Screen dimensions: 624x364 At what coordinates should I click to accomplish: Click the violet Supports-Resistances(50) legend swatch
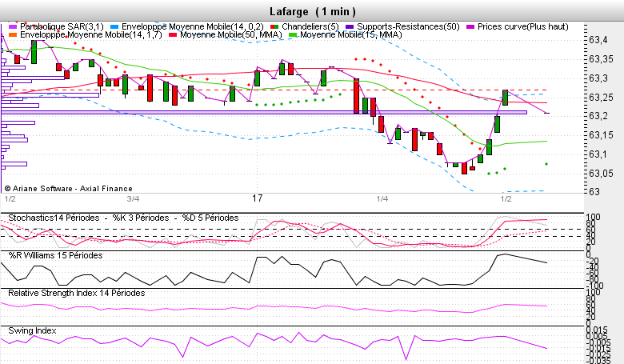tap(350, 27)
